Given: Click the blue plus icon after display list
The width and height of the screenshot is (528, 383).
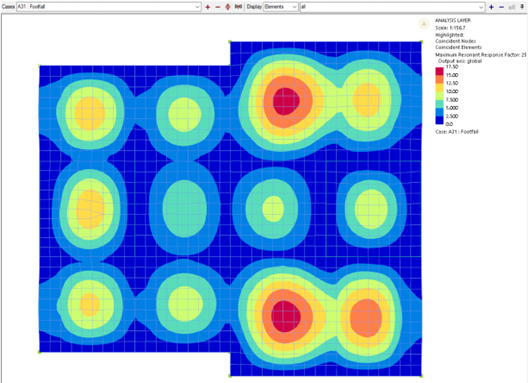Looking at the screenshot, I should pyautogui.click(x=491, y=7).
